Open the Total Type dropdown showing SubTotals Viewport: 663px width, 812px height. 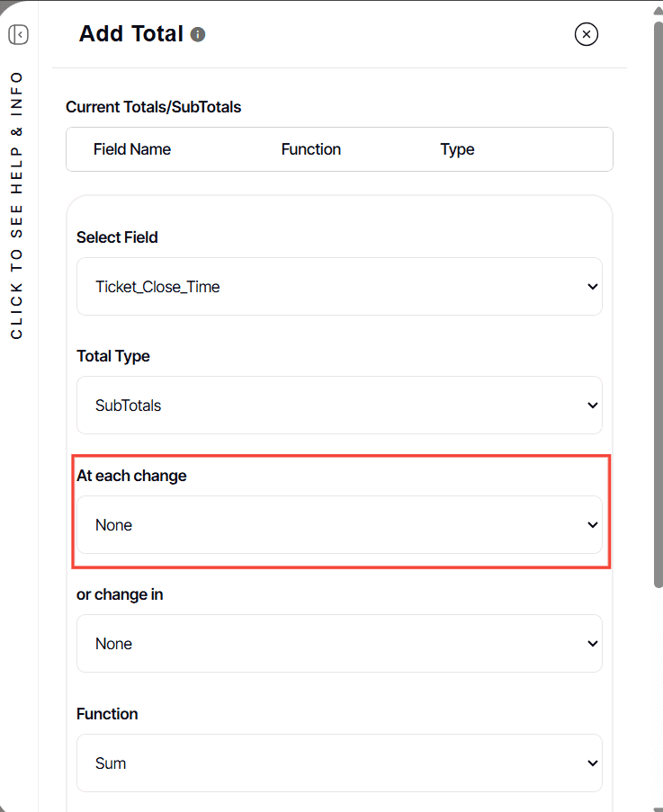click(339, 405)
